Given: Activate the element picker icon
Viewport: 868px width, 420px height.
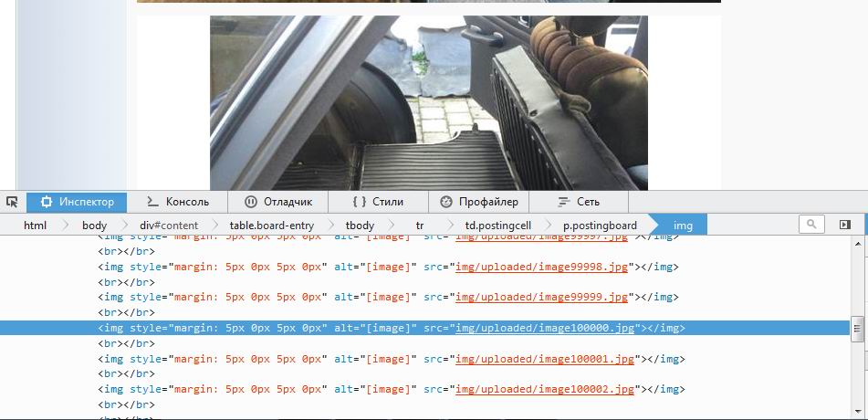Looking at the screenshot, I should (x=12, y=202).
